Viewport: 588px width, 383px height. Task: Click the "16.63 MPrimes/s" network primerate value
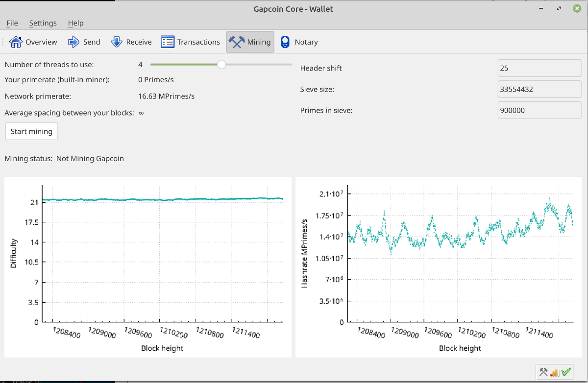166,96
